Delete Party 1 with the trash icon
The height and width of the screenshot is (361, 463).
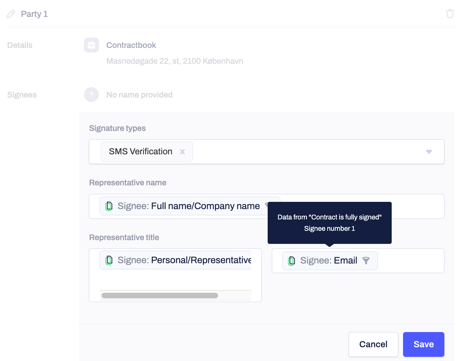[450, 14]
